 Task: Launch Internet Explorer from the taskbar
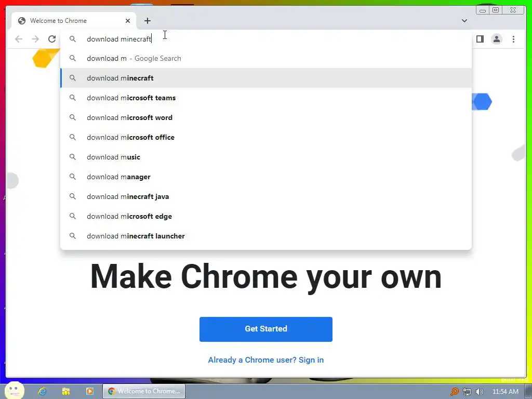43,391
